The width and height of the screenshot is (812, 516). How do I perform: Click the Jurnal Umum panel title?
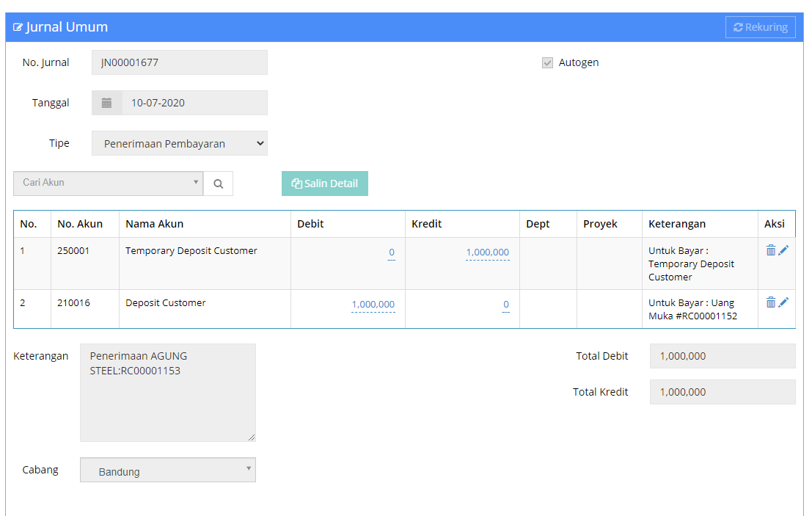coord(67,27)
